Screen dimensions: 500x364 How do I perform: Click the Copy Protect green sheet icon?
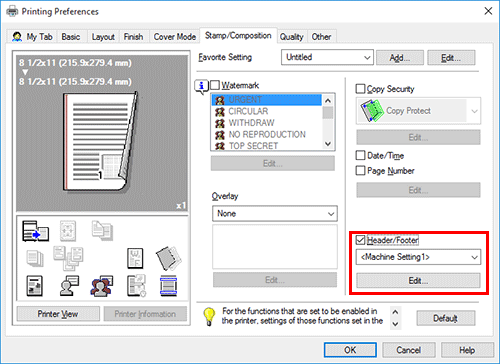[x=372, y=111]
